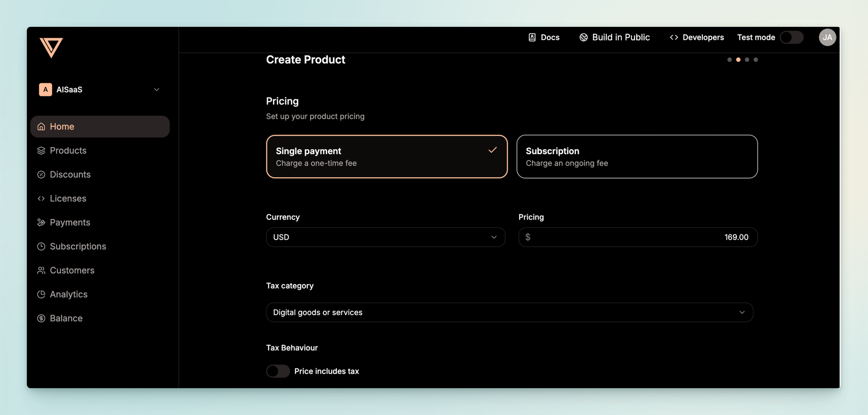Click the highlighted second step dot
The height and width of the screenshot is (415, 868).
(x=738, y=59)
